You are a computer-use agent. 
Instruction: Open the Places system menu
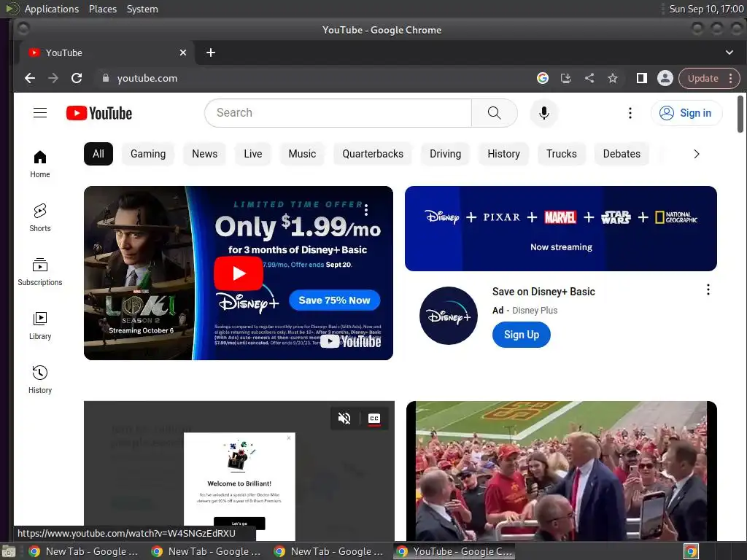coord(102,9)
